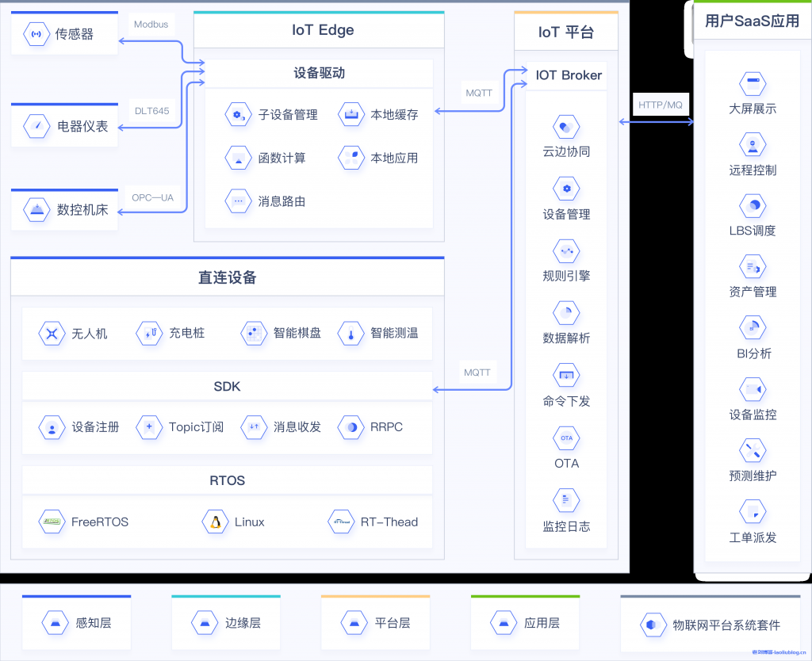Select the 规则引擎 rules engine icon

(565, 250)
